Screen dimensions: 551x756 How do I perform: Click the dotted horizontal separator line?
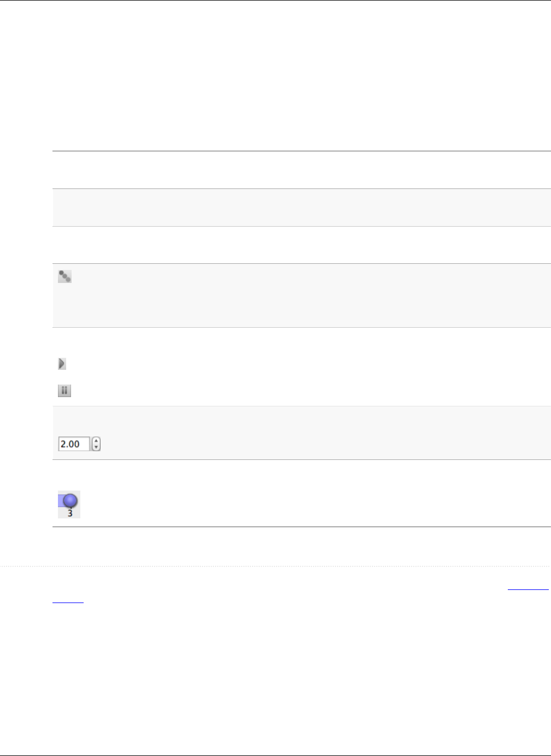pos(275,566)
